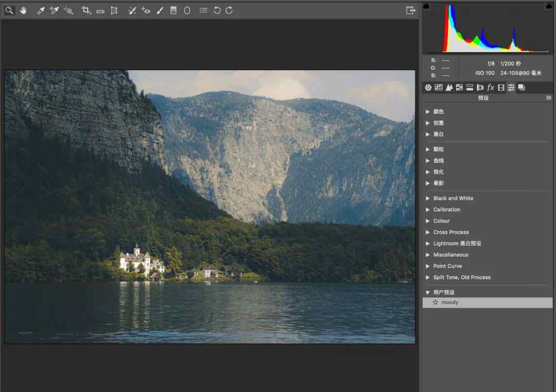This screenshot has width=556, height=392.
Task: Open the HSL adjustments panel tab
Action: [459, 87]
